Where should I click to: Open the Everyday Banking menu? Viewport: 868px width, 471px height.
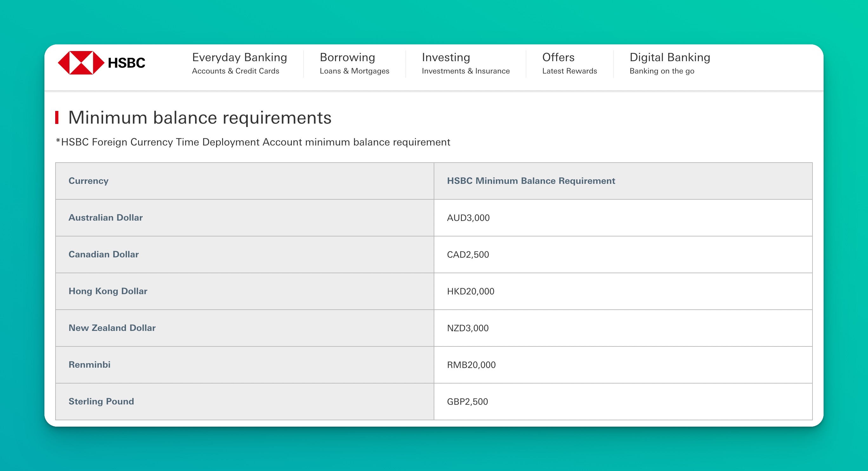(239, 57)
